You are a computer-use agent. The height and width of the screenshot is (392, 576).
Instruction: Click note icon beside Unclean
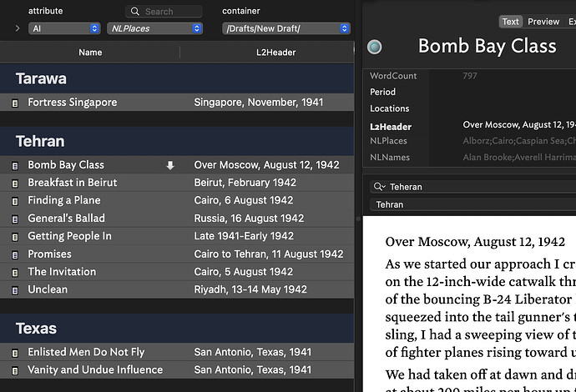pyautogui.click(x=15, y=290)
